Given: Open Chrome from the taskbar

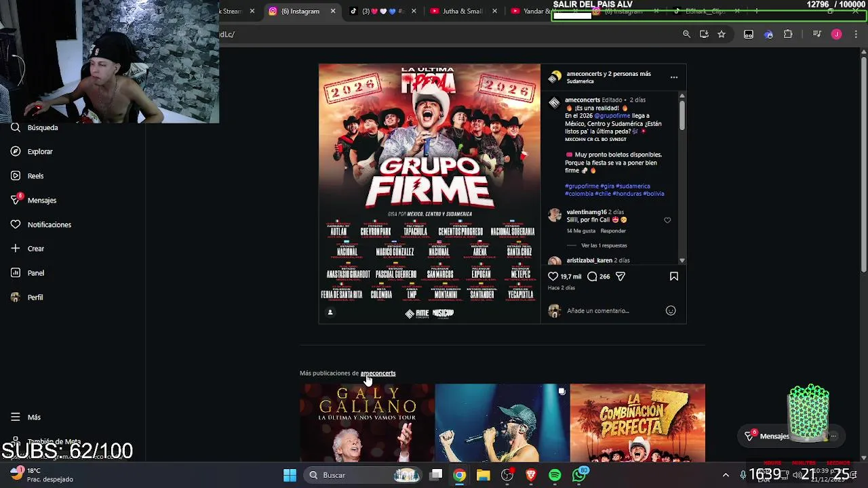Looking at the screenshot, I should [x=460, y=475].
